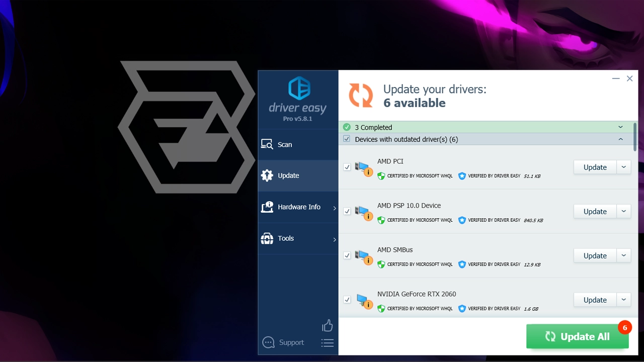Click the driver list vertical scrollbar
644x362 pixels.
635,136
